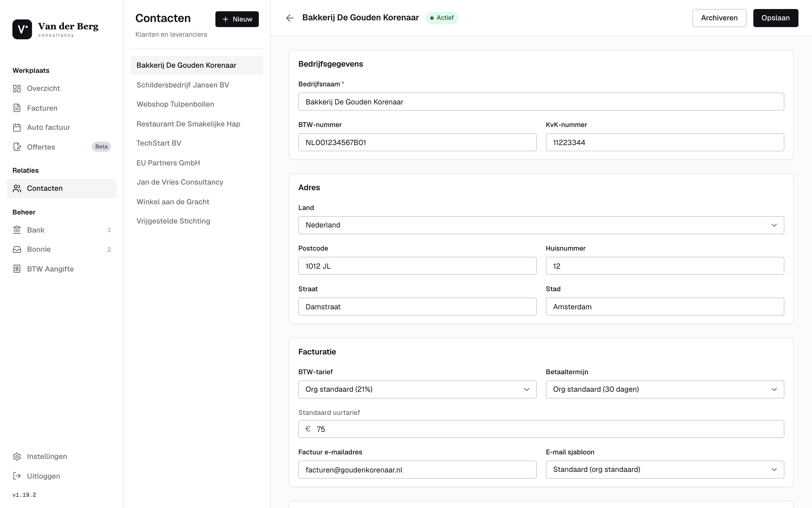
Task: Click the Offertes edit-document icon
Action: tap(17, 147)
